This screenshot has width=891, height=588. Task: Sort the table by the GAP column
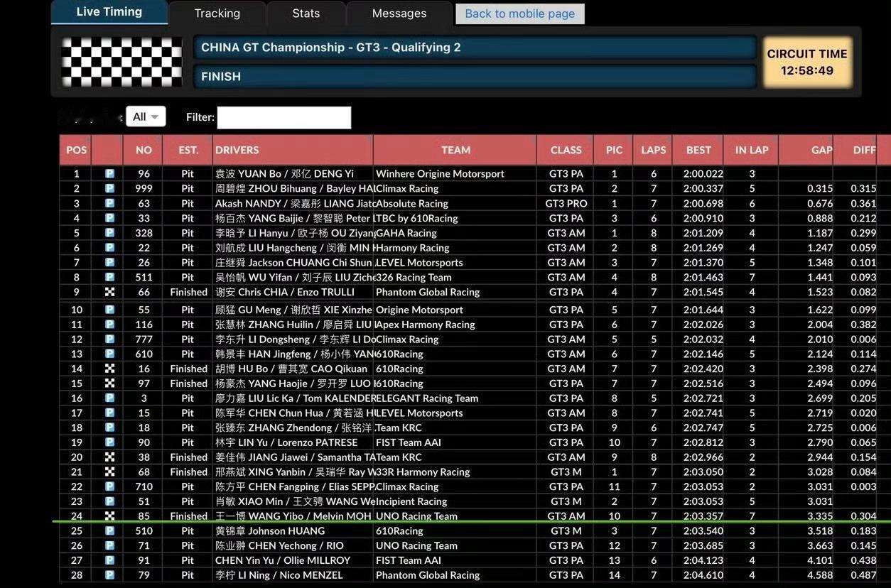[821, 150]
